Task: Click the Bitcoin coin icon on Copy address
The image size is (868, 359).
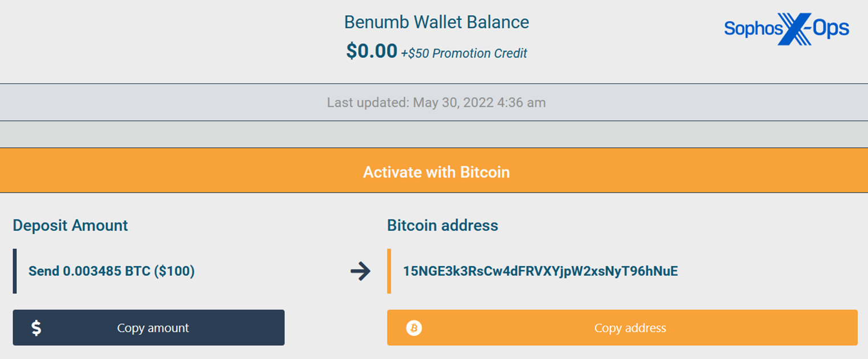Action: [414, 328]
